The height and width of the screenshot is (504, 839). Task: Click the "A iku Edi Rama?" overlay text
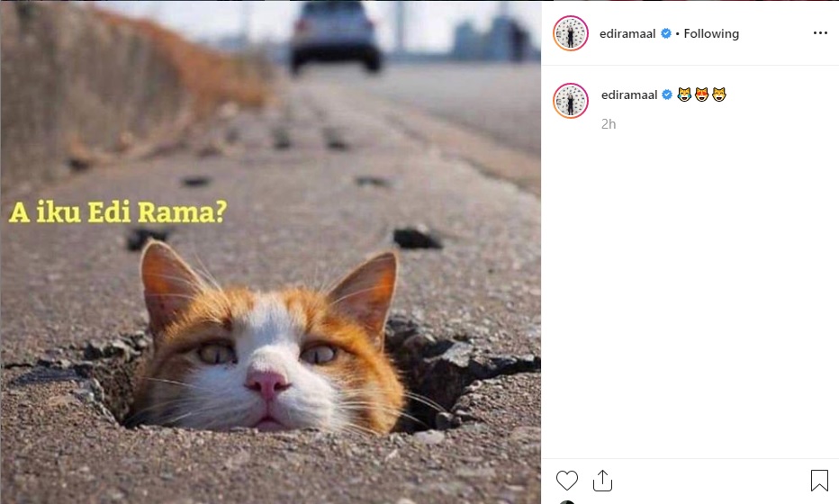click(x=118, y=212)
